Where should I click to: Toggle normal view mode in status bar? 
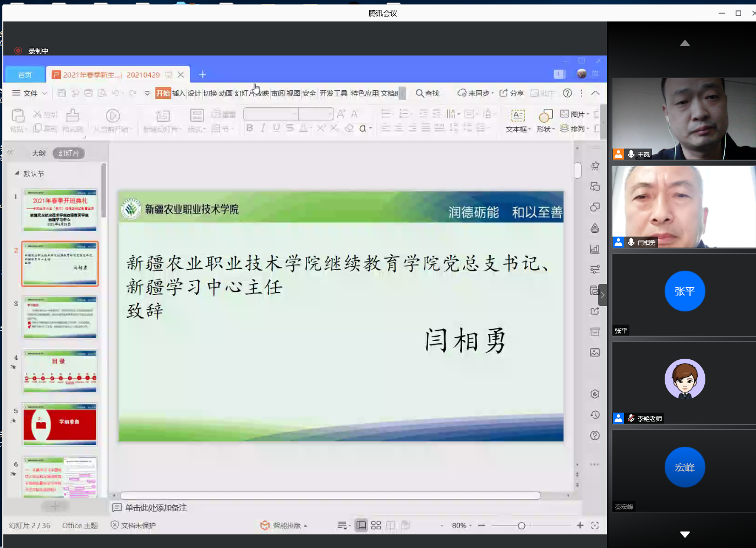pos(361,525)
